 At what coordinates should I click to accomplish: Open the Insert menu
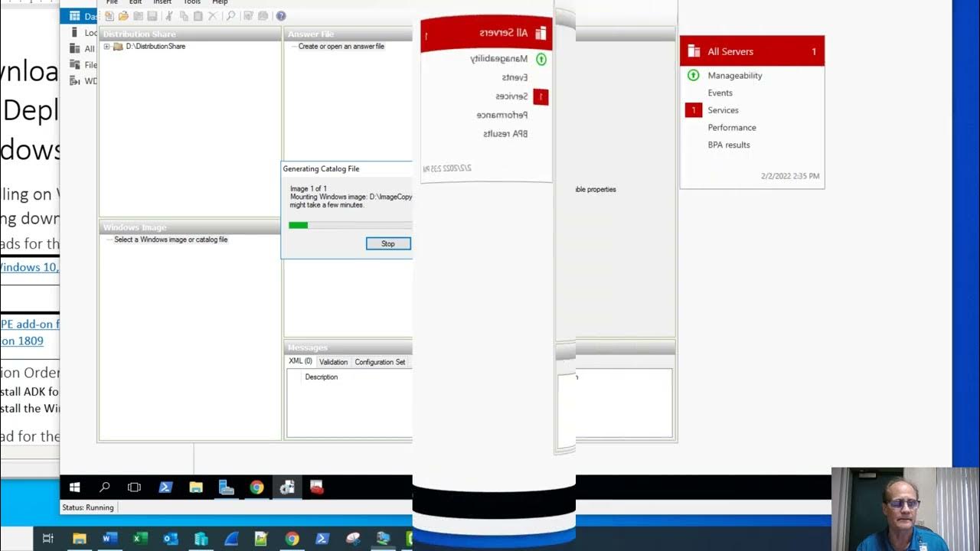point(162,2)
